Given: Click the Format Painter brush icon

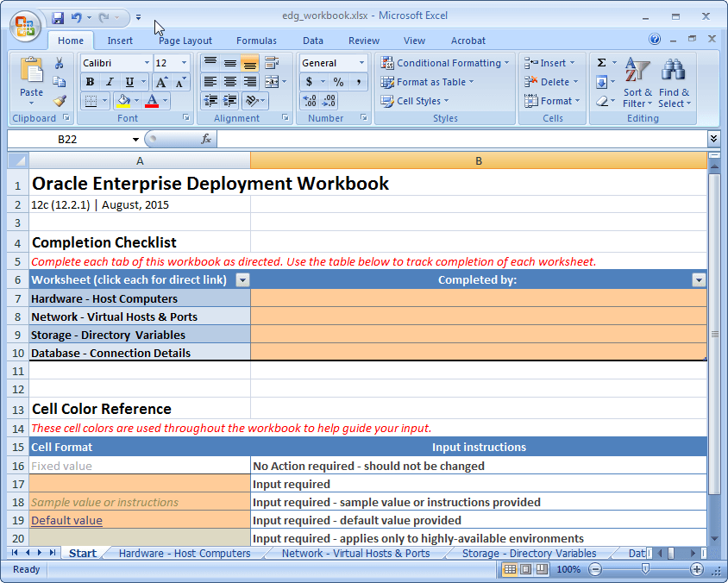Looking at the screenshot, I should (60, 101).
